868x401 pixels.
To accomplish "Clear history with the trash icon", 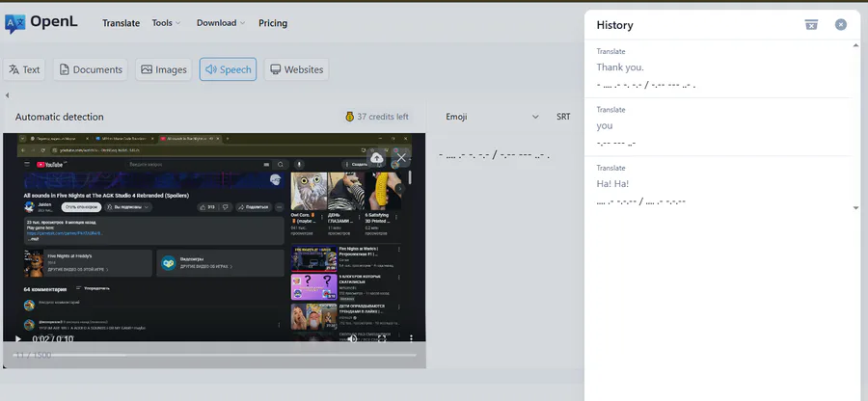I will [x=811, y=24].
